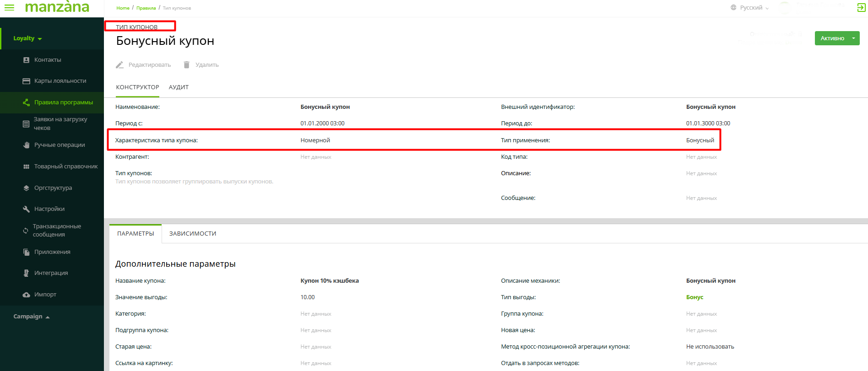Switch to the Аудит tab

click(179, 87)
